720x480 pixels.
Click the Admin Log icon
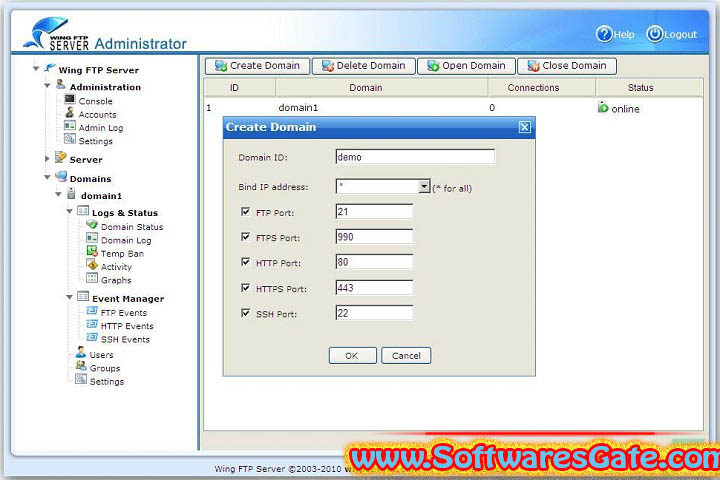pos(70,126)
